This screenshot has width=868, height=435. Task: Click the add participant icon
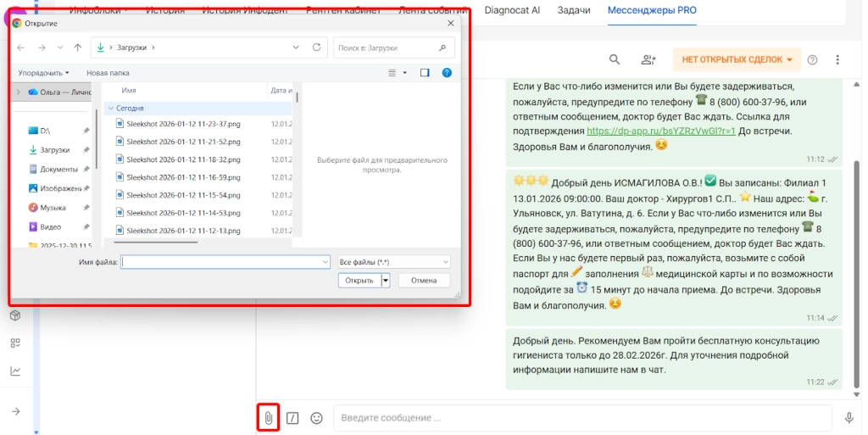pos(648,59)
